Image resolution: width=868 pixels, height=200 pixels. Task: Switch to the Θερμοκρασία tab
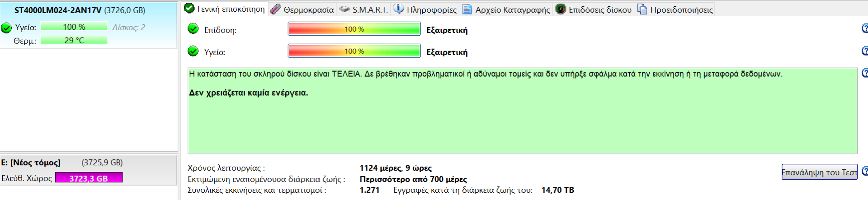point(302,9)
